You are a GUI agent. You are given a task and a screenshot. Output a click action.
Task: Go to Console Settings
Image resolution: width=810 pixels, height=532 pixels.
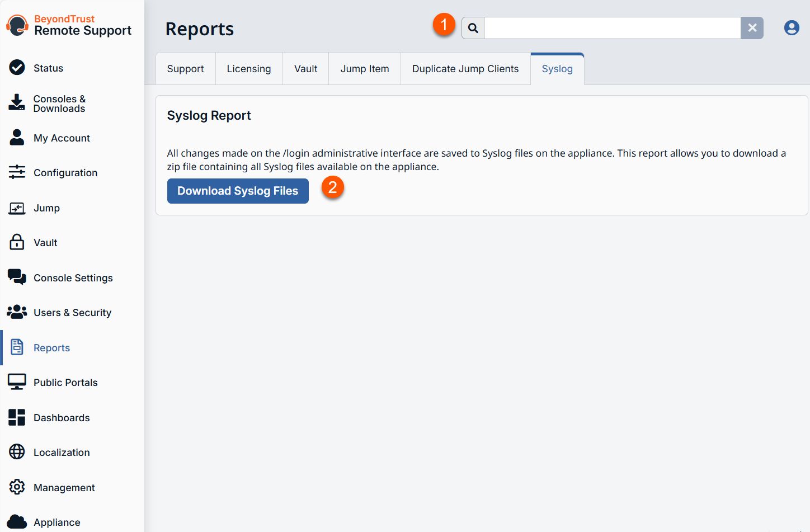click(x=72, y=278)
